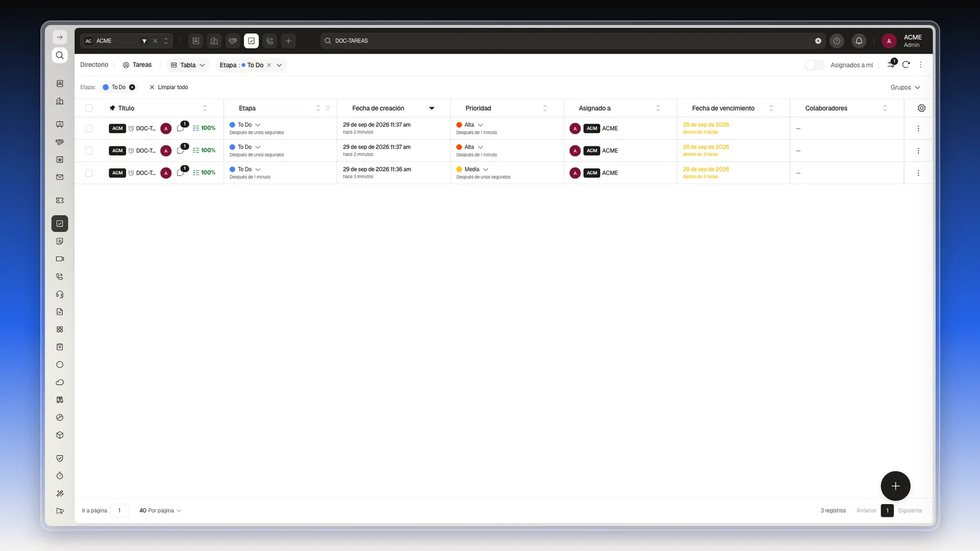This screenshot has width=980, height=551.
Task: Click the Ir a página number field
Action: click(x=119, y=511)
